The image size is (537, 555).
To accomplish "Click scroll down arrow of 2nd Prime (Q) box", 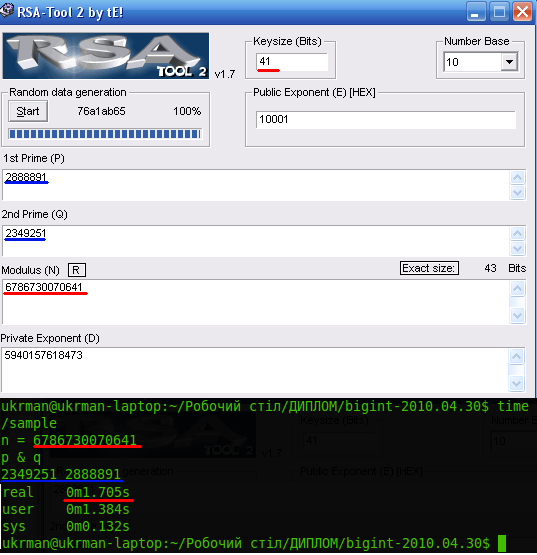I will [518, 248].
